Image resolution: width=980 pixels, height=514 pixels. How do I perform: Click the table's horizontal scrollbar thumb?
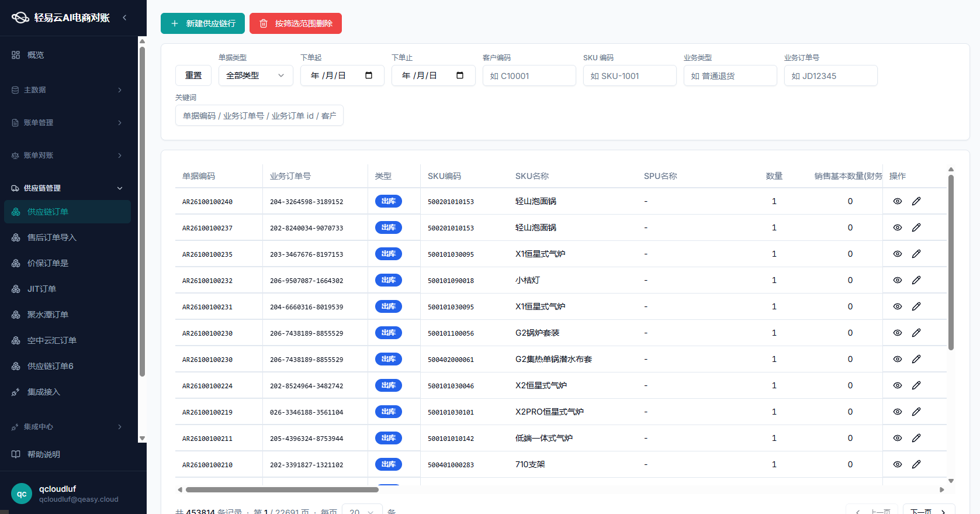click(x=282, y=490)
